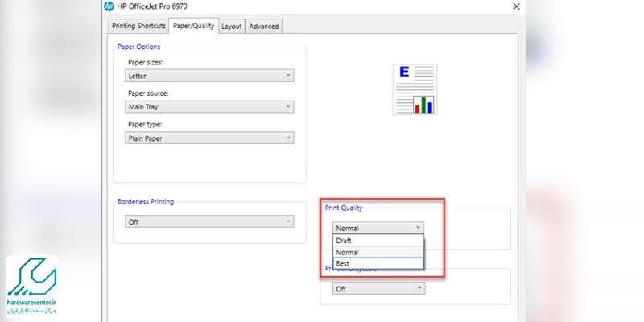644x322 pixels.
Task: Close the HP OfficeJet Pro 6970 dialog
Action: [x=516, y=6]
